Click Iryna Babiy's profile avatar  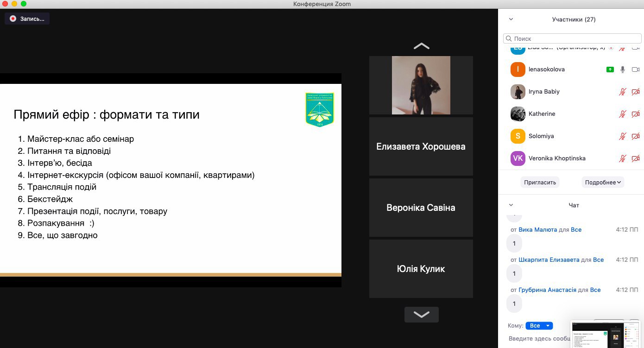tap(518, 92)
